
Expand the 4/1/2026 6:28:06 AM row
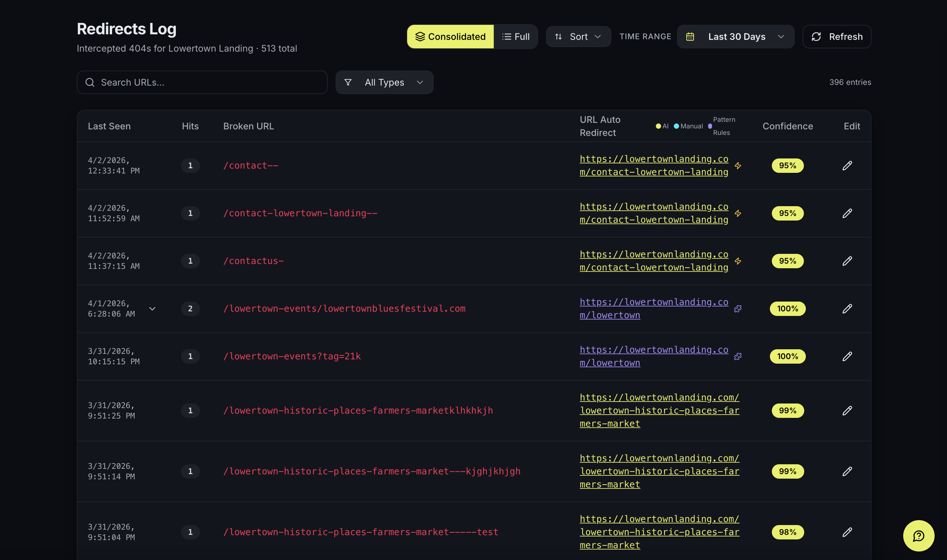pos(152,309)
